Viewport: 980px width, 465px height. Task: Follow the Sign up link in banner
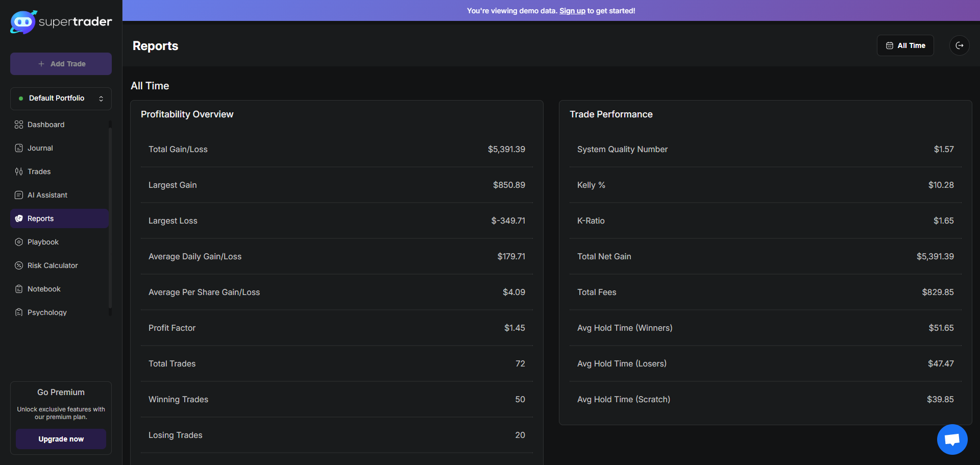pos(572,11)
